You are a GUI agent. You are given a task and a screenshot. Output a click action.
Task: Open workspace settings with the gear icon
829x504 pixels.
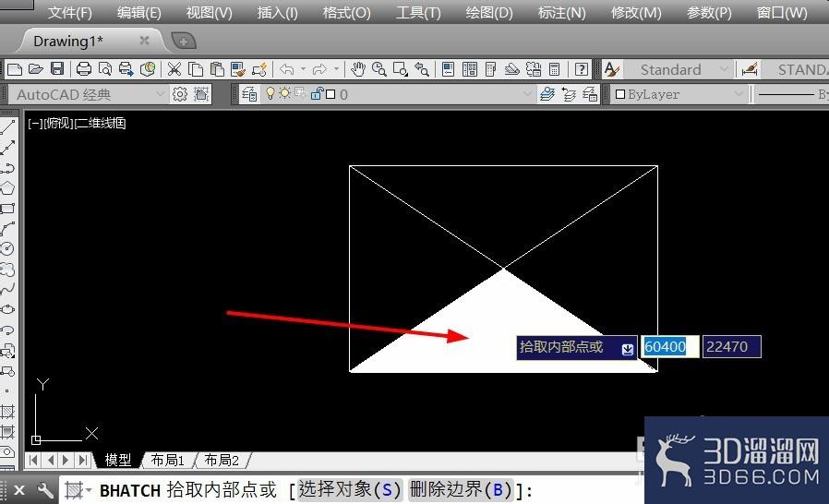coord(180,94)
